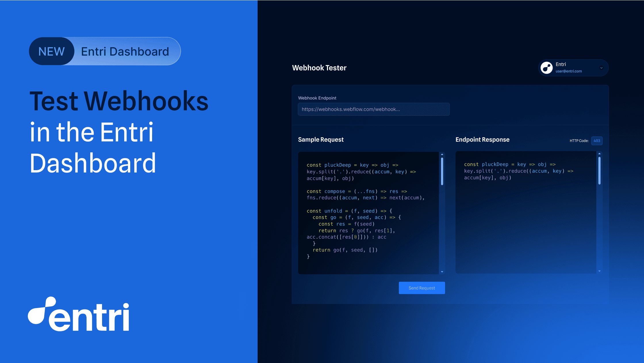Click the Test Webhooks headline text
644x363 pixels.
point(119,101)
